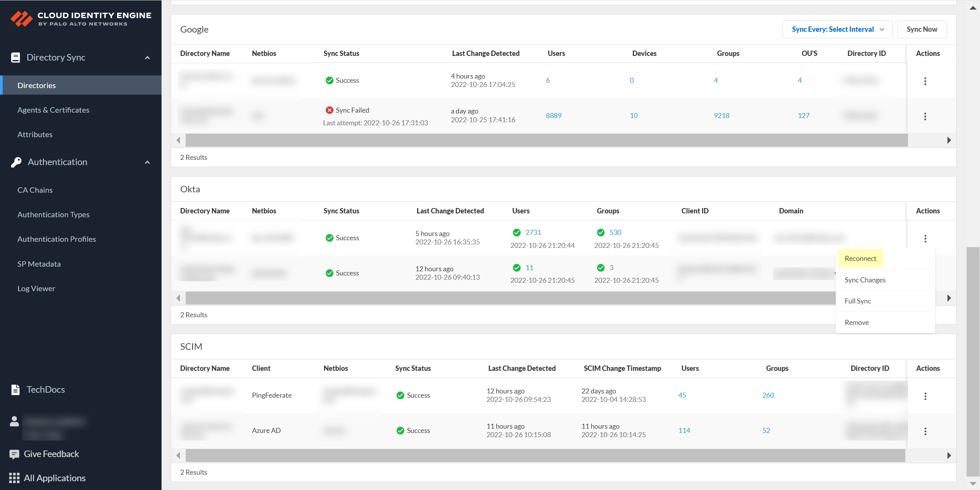The height and width of the screenshot is (490, 980).
Task: Click Google table horizontal scrollbar right arrow
Action: (x=949, y=140)
